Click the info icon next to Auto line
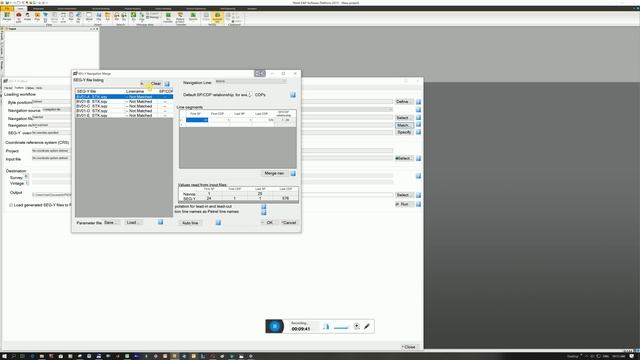640x360 pixels. (x=218, y=222)
